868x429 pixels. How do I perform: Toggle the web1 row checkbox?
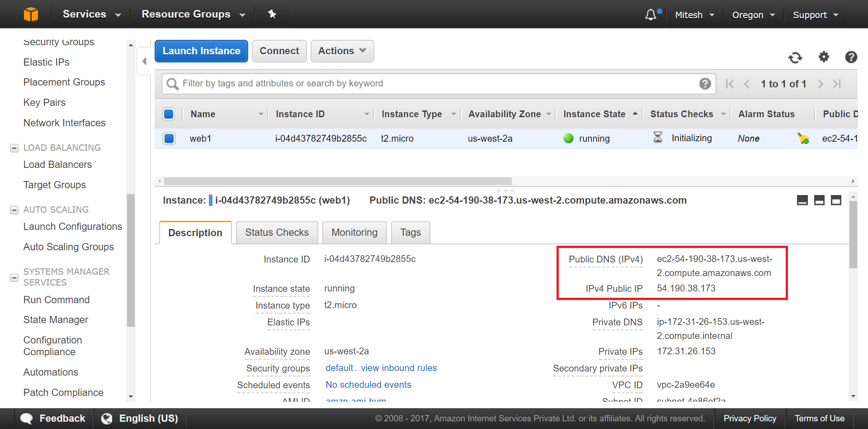coord(169,138)
